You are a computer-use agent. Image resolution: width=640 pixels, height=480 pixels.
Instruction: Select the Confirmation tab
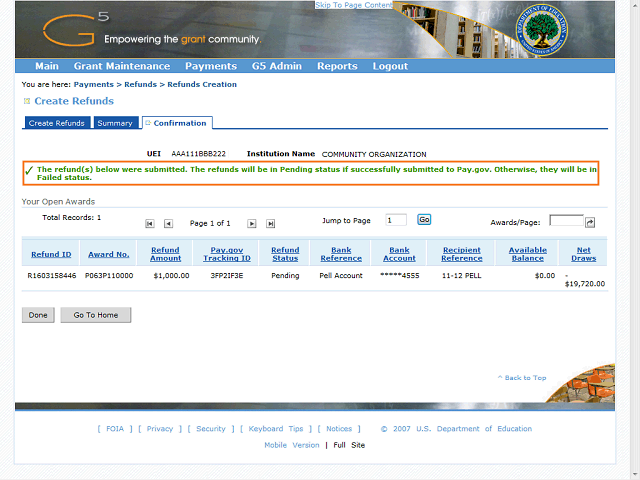pyautogui.click(x=177, y=123)
